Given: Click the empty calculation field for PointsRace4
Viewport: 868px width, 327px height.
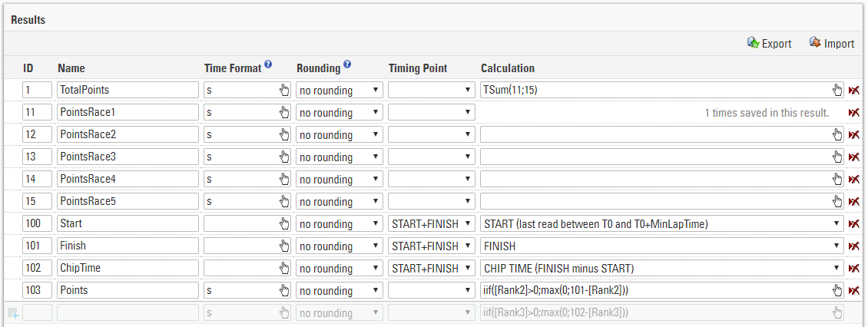Looking at the screenshot, I should point(653,180).
